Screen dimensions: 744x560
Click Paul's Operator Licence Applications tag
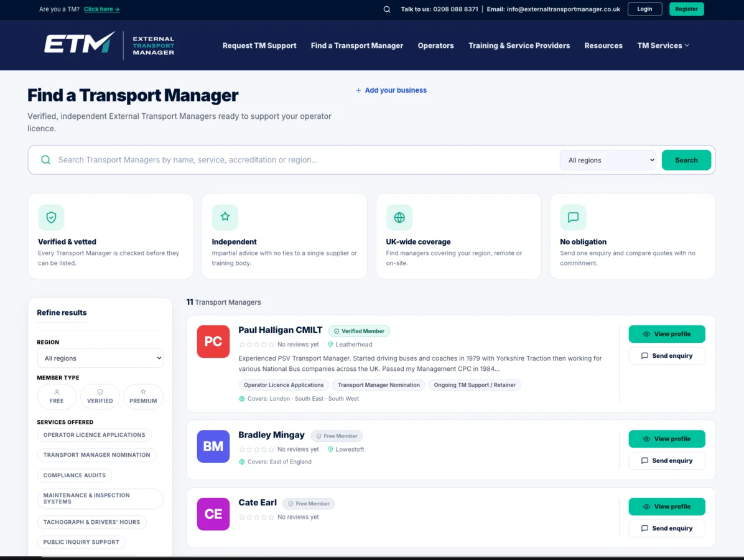pos(283,385)
